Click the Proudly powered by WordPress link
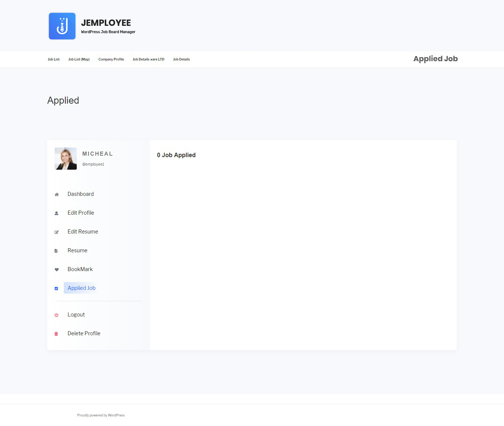Image resolution: width=504 pixels, height=426 pixels. click(x=101, y=415)
